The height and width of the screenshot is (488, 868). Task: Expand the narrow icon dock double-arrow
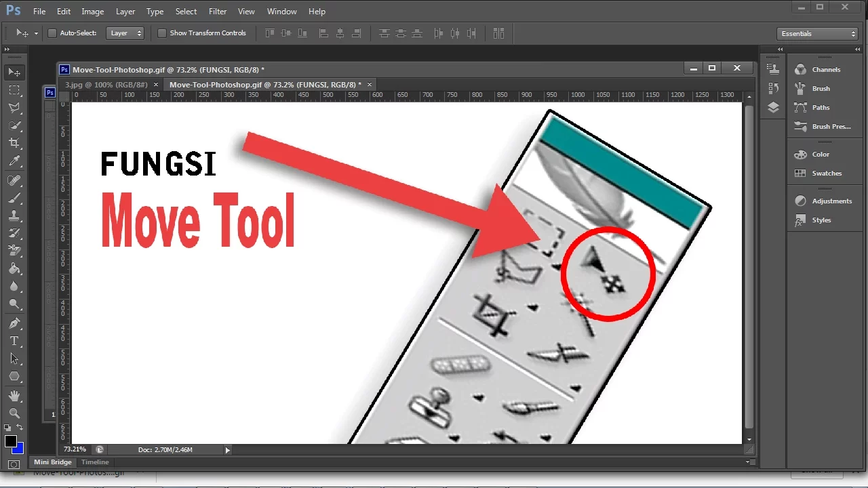pyautogui.click(x=780, y=49)
